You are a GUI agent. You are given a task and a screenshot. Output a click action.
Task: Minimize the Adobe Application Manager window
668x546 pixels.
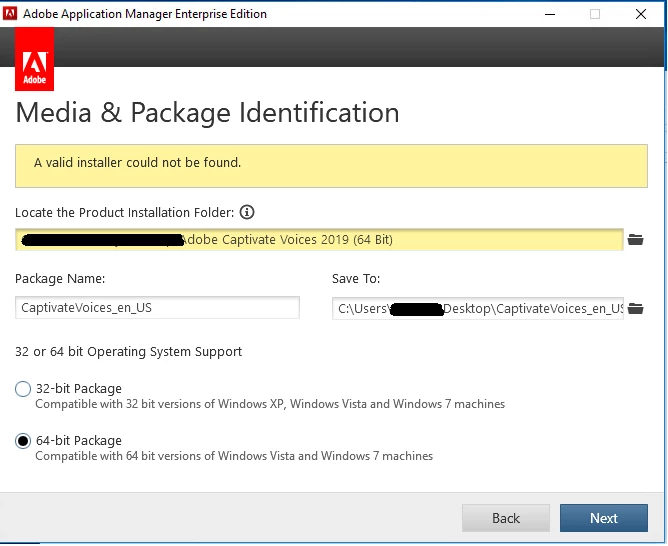click(550, 14)
